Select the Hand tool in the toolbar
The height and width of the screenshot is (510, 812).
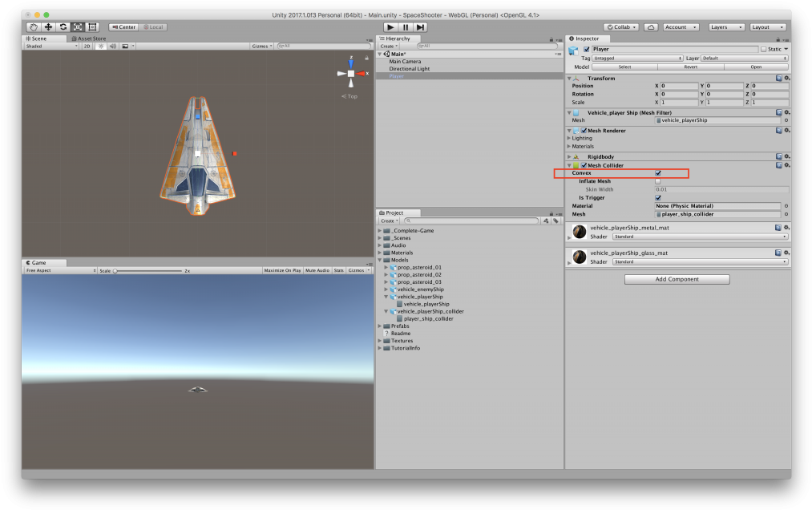tap(33, 27)
